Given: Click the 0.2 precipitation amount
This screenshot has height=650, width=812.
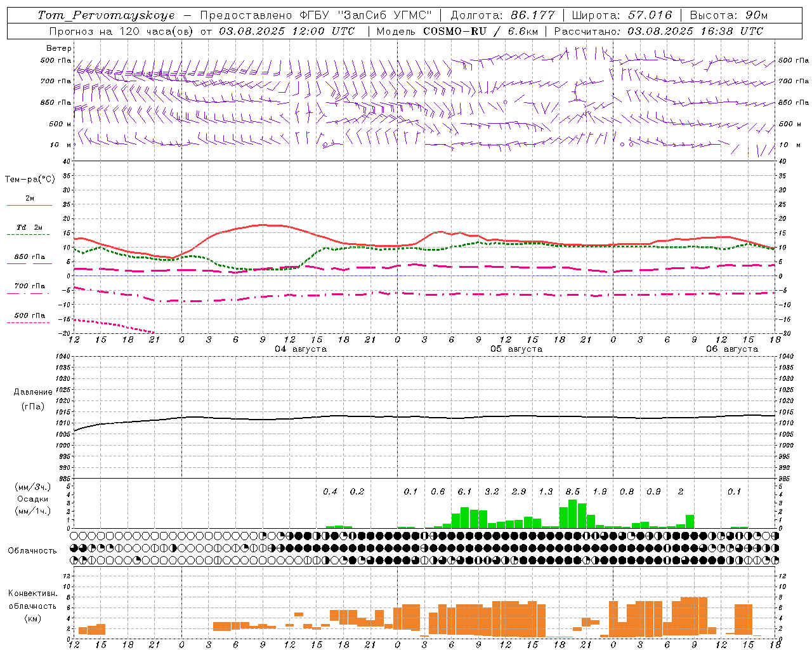Looking at the screenshot, I should click(x=357, y=491).
